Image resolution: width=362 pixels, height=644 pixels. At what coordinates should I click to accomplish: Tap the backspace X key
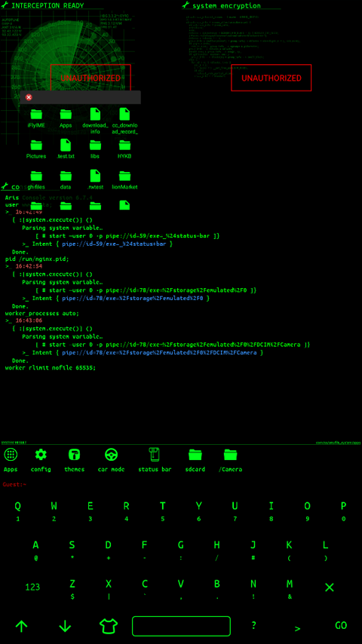[x=329, y=587]
